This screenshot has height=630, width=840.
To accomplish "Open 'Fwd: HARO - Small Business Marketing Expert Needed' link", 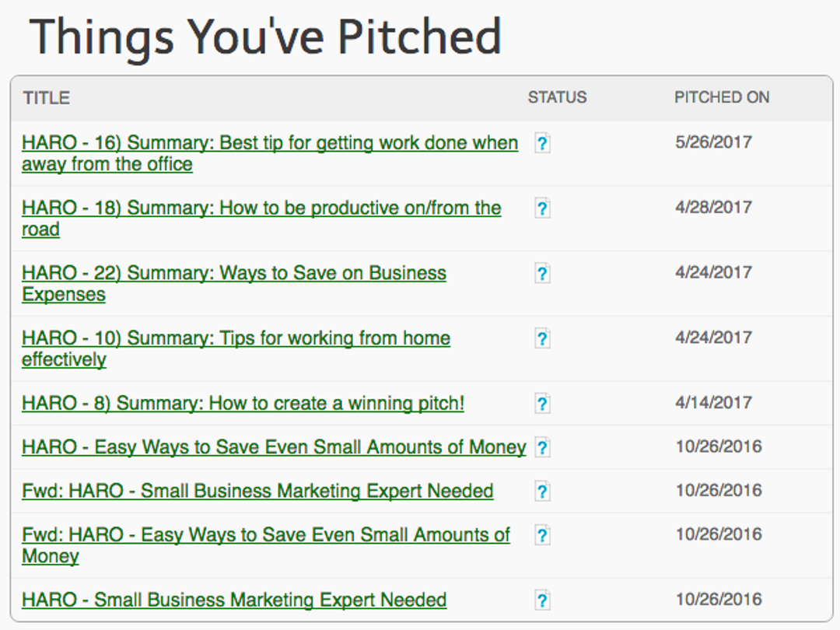I will point(257,492).
